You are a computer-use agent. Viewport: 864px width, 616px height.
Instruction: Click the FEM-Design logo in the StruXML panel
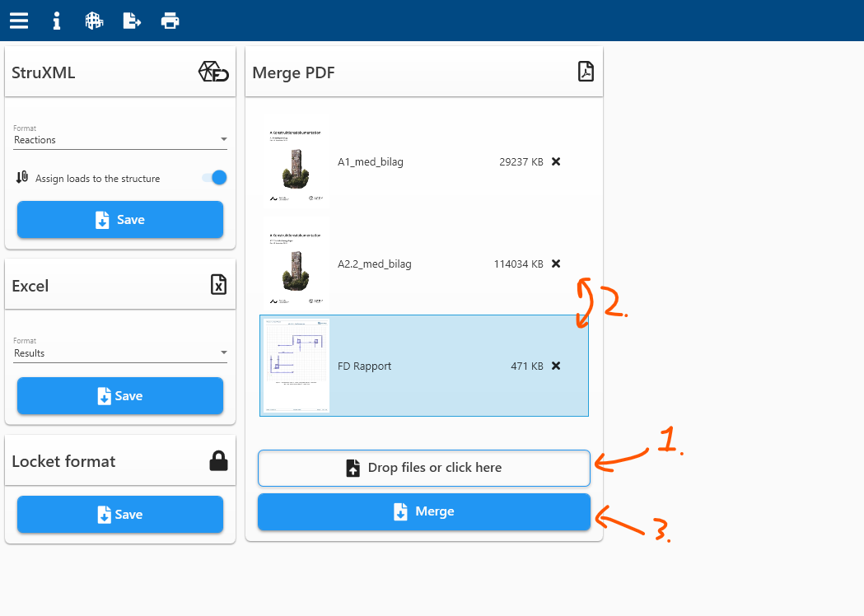coord(213,72)
